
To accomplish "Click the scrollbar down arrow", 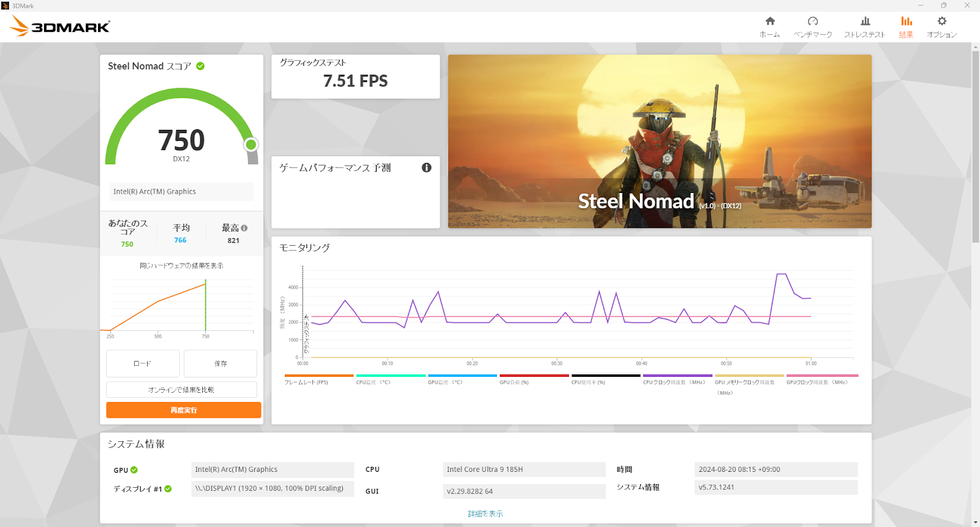I will (x=976, y=523).
